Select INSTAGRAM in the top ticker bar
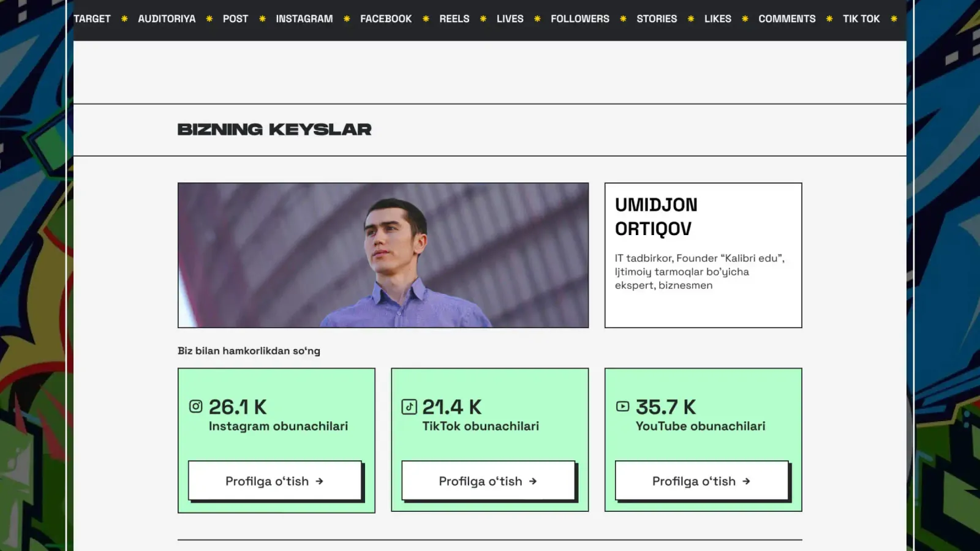This screenshot has width=980, height=551. (304, 19)
